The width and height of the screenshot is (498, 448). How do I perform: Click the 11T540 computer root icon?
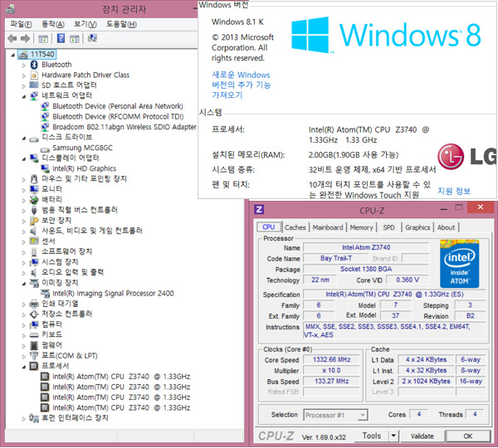point(23,54)
